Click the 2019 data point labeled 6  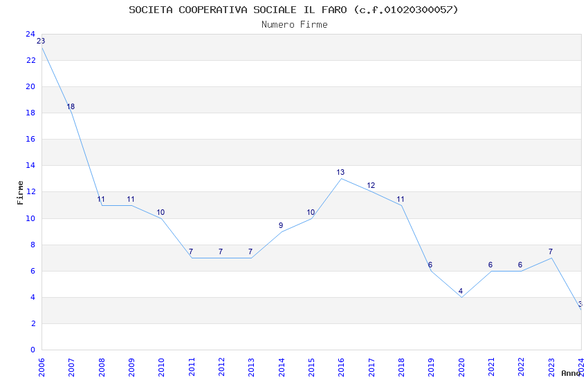[x=430, y=265]
